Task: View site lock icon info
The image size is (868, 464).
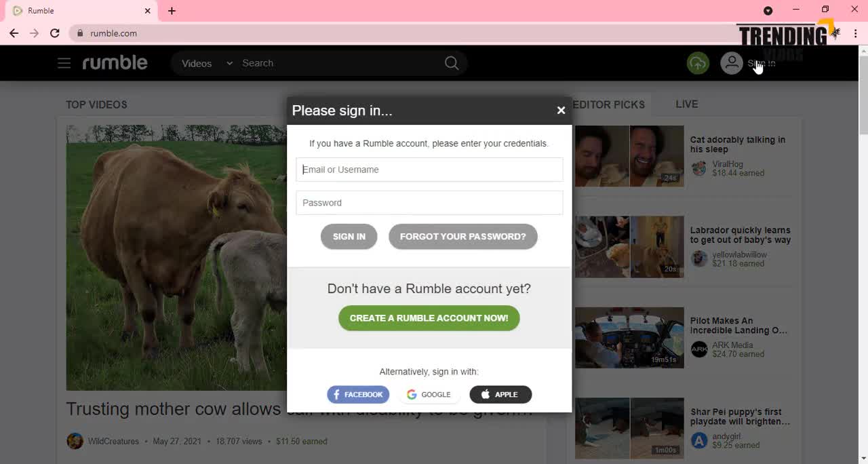Action: tap(80, 33)
